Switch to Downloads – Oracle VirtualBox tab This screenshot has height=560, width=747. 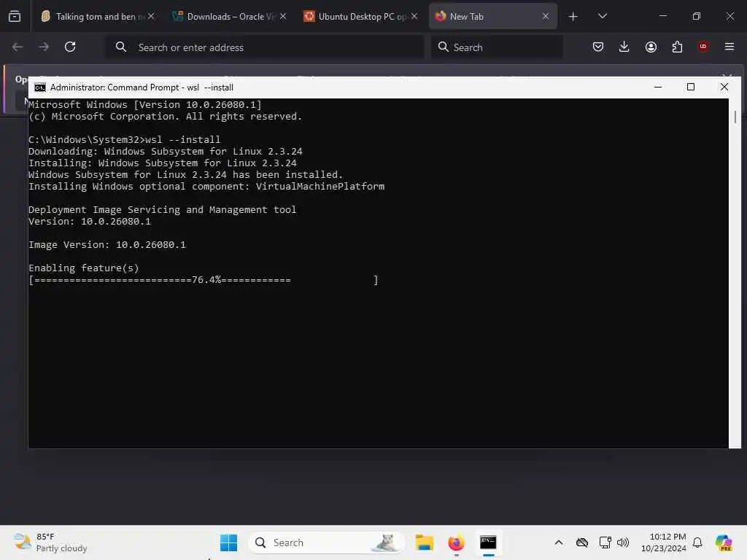click(229, 16)
